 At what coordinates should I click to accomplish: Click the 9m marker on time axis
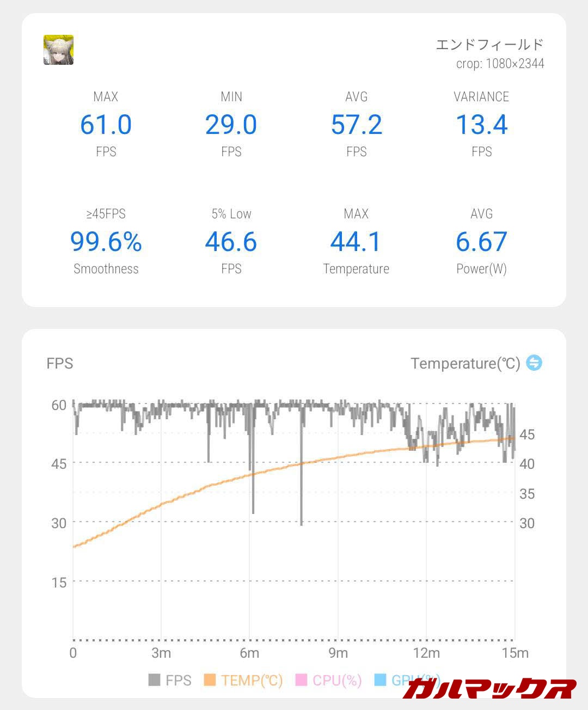338,653
